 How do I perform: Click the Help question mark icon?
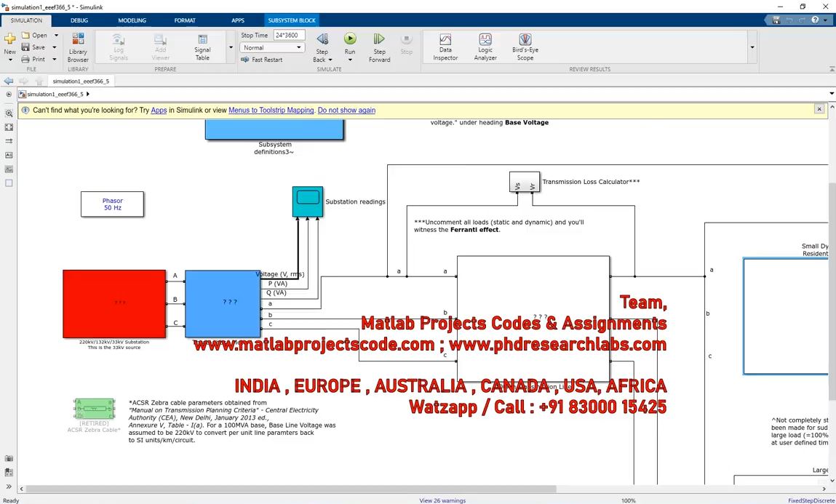click(x=815, y=20)
